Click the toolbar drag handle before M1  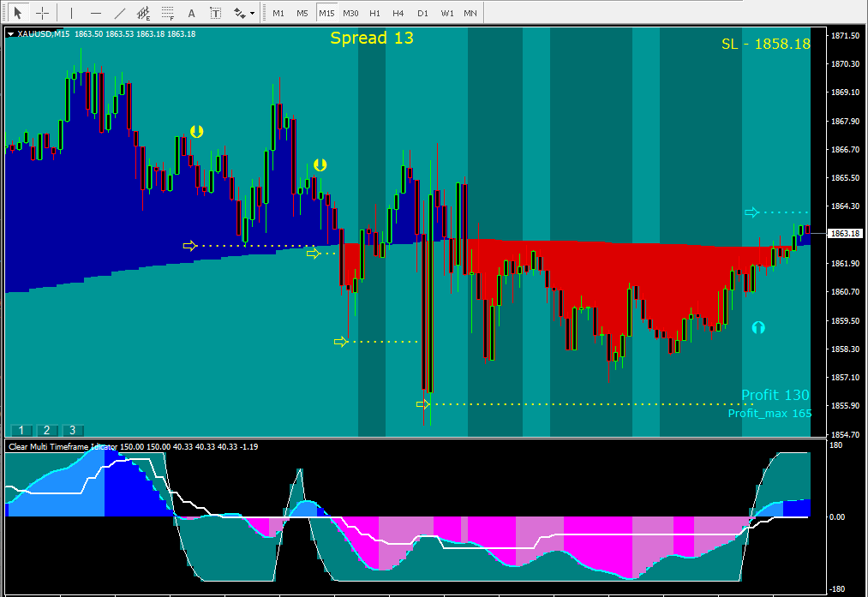click(x=264, y=13)
